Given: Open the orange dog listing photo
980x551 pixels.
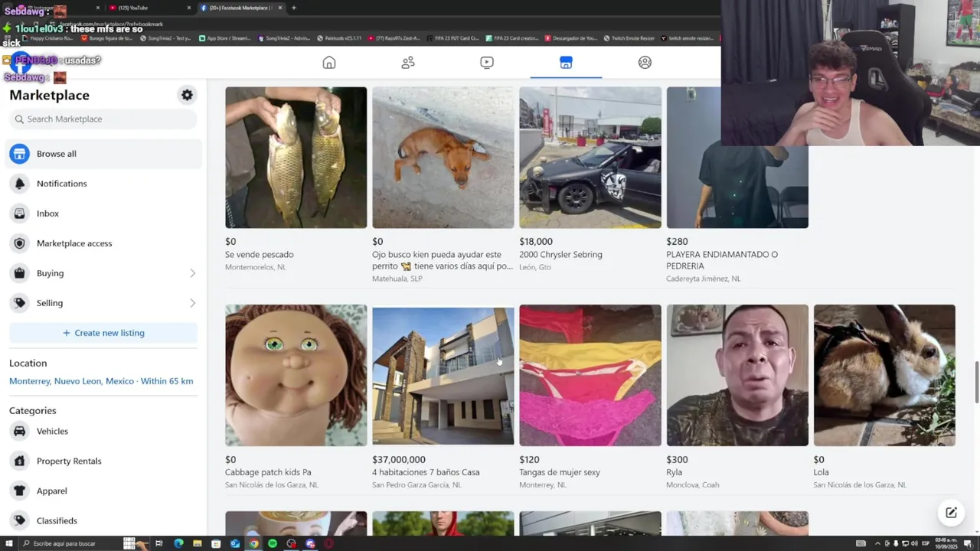Looking at the screenshot, I should click(x=443, y=158).
